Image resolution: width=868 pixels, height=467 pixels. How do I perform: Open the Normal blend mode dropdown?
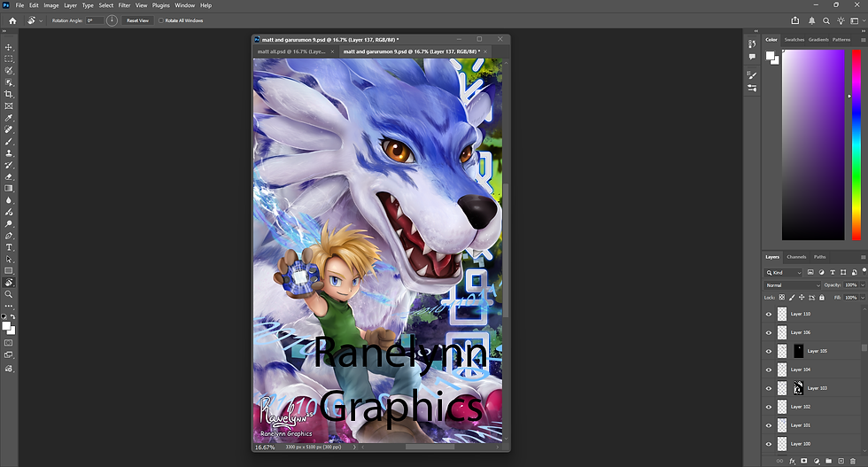coord(792,285)
